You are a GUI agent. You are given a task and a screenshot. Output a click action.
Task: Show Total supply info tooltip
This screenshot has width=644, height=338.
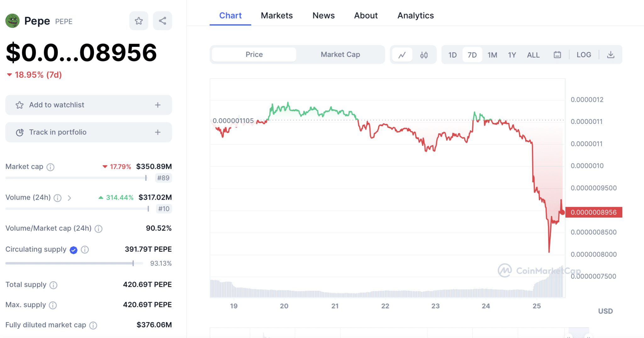[53, 285]
